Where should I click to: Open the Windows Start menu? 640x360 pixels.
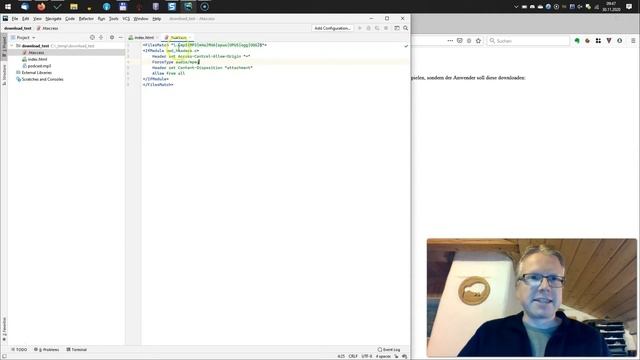8,7
